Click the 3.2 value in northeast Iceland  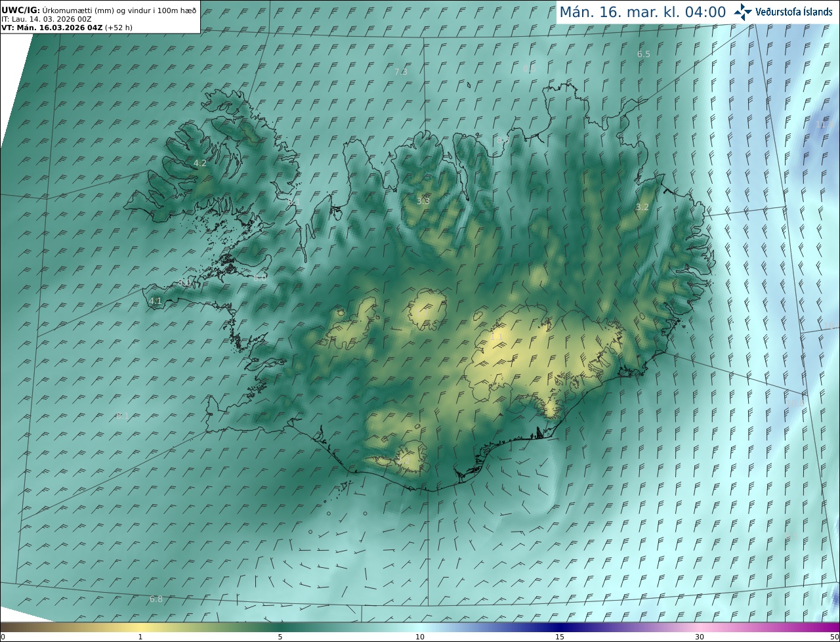click(642, 207)
